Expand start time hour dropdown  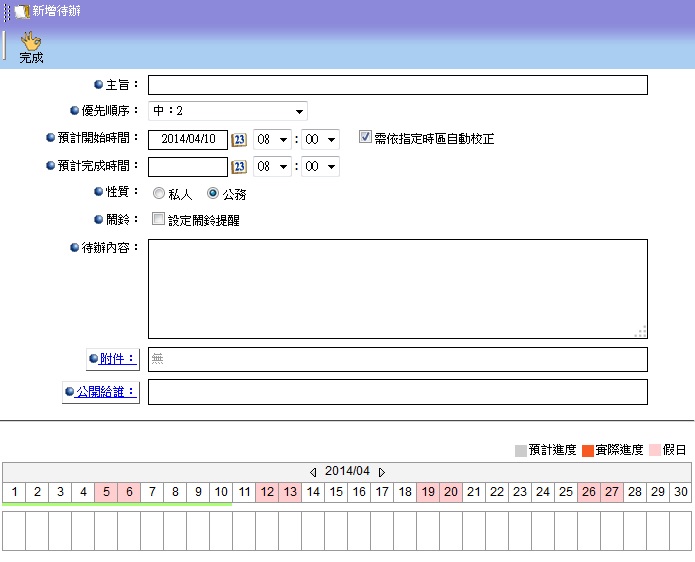tap(272, 140)
